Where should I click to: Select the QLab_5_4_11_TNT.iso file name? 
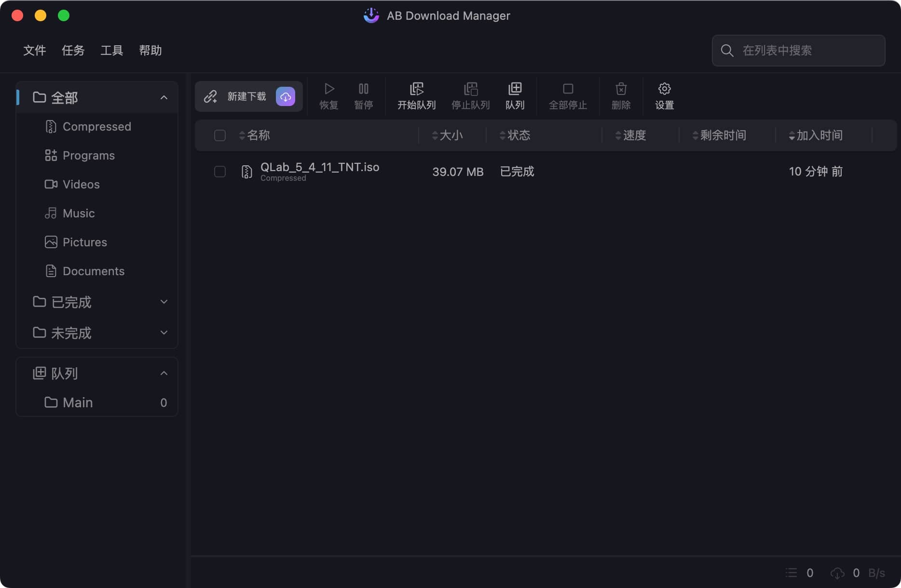click(x=320, y=167)
